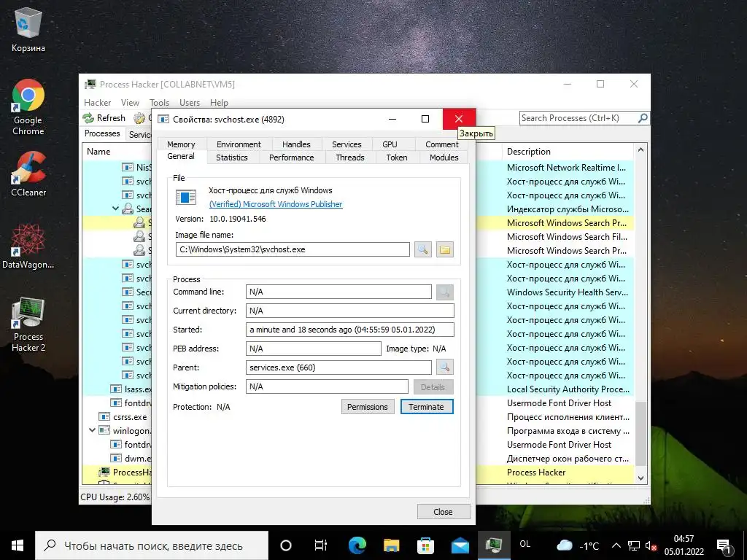The image size is (747, 560).
Task: Open the View menu
Action: tap(130, 102)
